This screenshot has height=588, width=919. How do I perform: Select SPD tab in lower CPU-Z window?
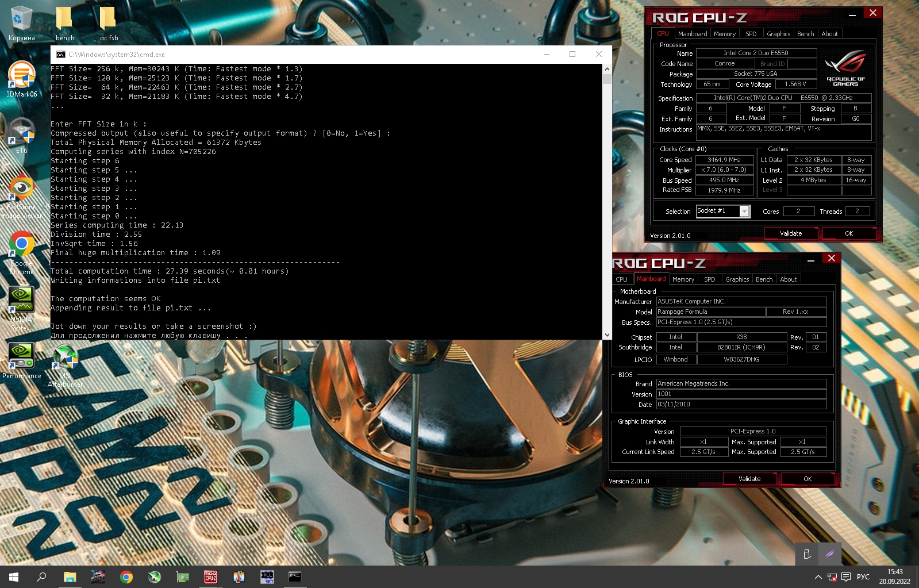pos(710,279)
